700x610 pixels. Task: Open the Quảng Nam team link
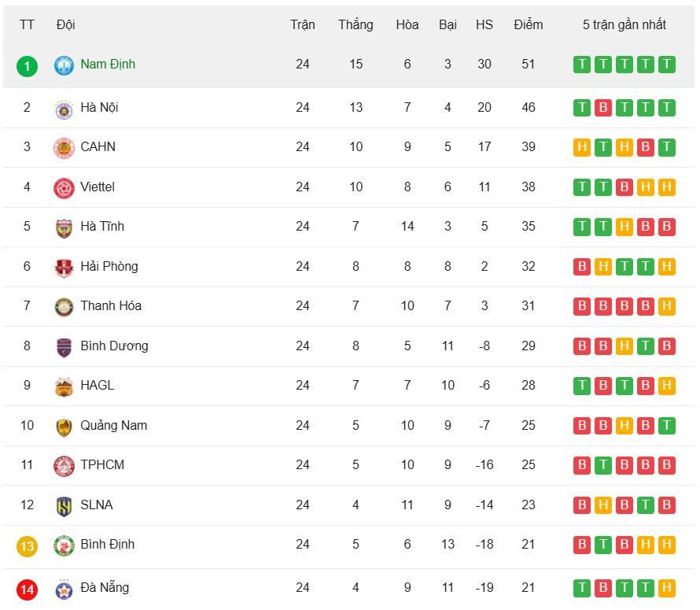tap(113, 426)
